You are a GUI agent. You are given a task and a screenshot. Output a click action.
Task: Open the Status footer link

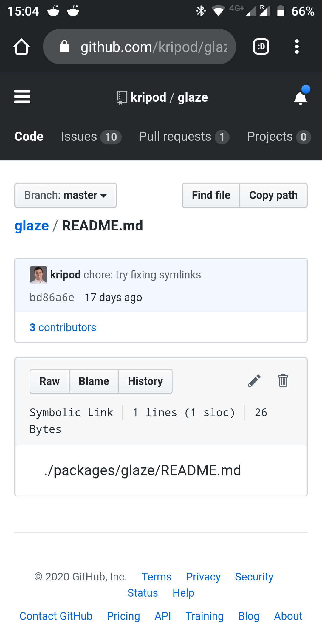coord(143,593)
